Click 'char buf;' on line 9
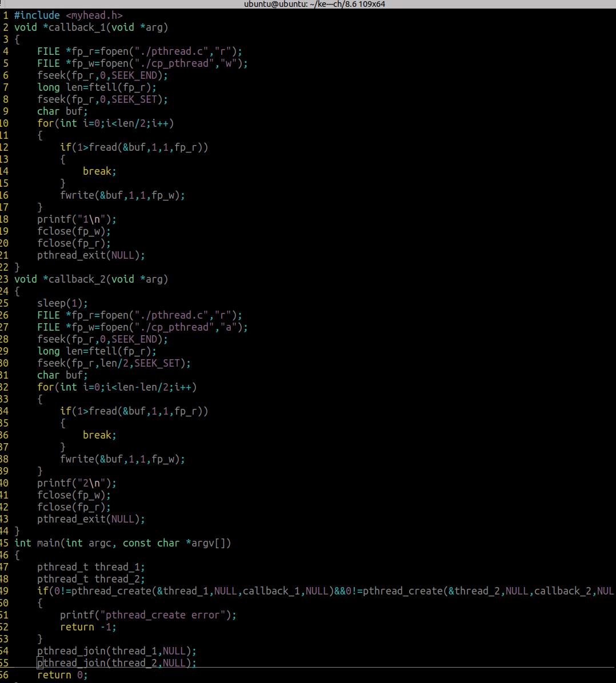Screen dimensions: 616x683 (62, 111)
